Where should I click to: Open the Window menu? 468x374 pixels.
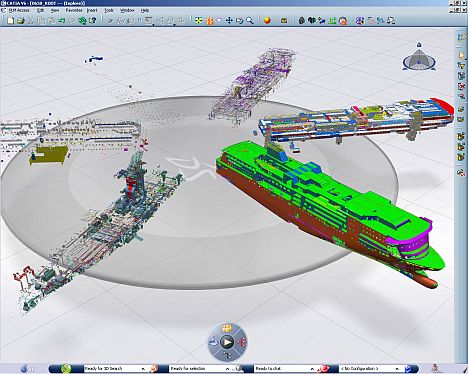(x=127, y=10)
